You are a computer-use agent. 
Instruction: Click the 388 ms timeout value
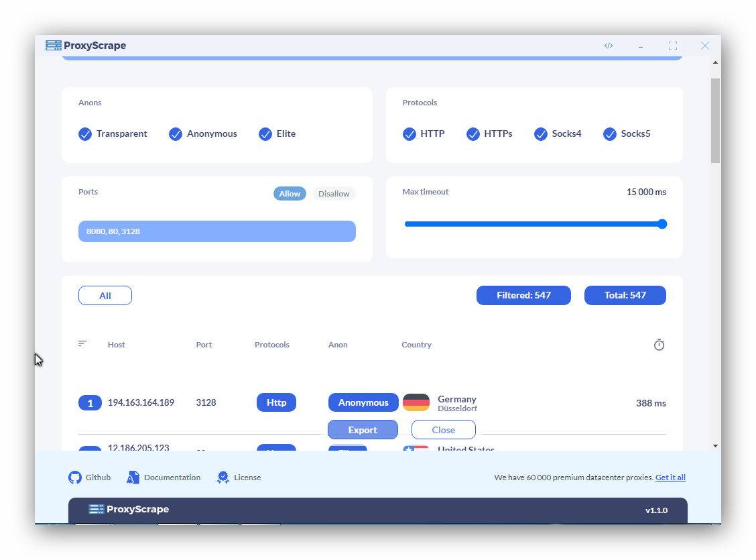651,403
